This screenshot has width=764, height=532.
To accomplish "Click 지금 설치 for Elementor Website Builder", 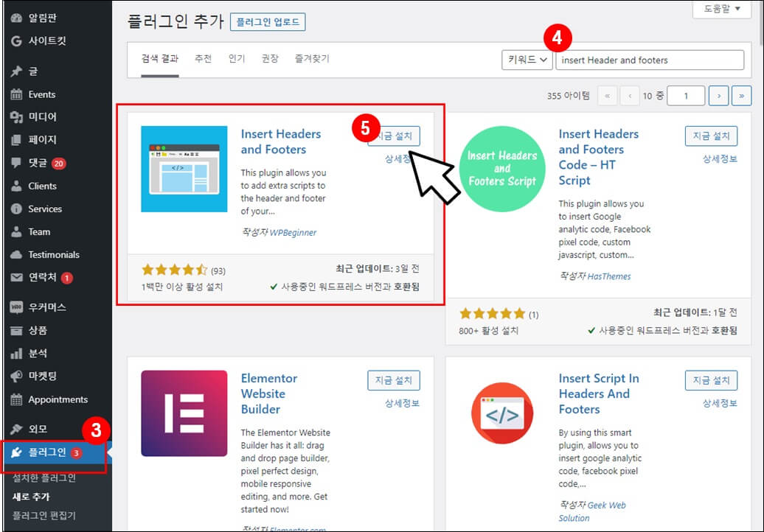I will coord(394,380).
